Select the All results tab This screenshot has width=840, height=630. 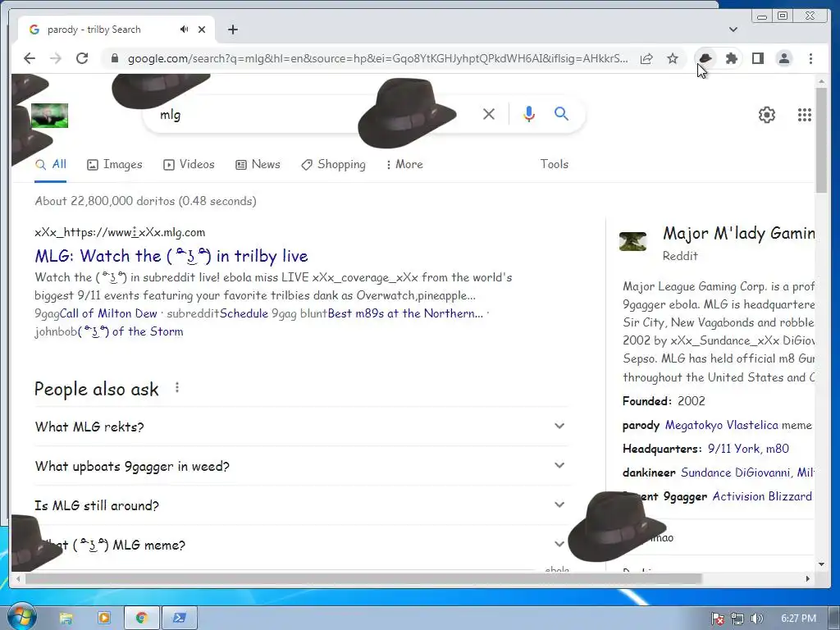click(50, 164)
